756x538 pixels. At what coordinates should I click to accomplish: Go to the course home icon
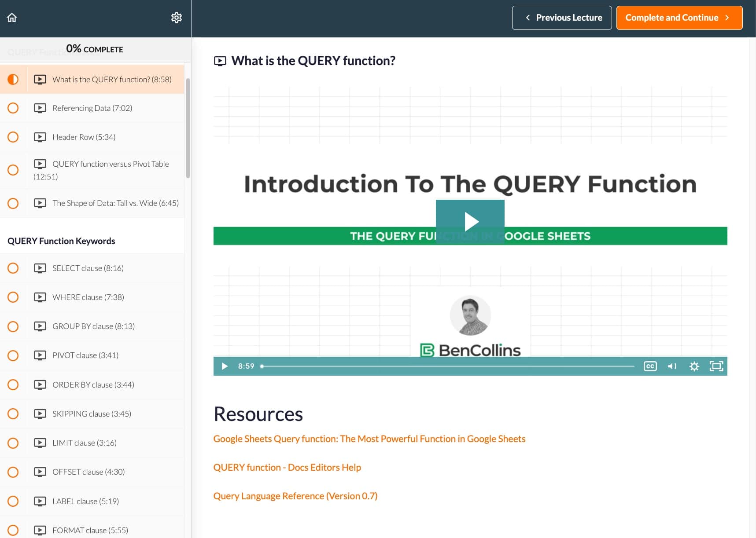[x=12, y=18]
